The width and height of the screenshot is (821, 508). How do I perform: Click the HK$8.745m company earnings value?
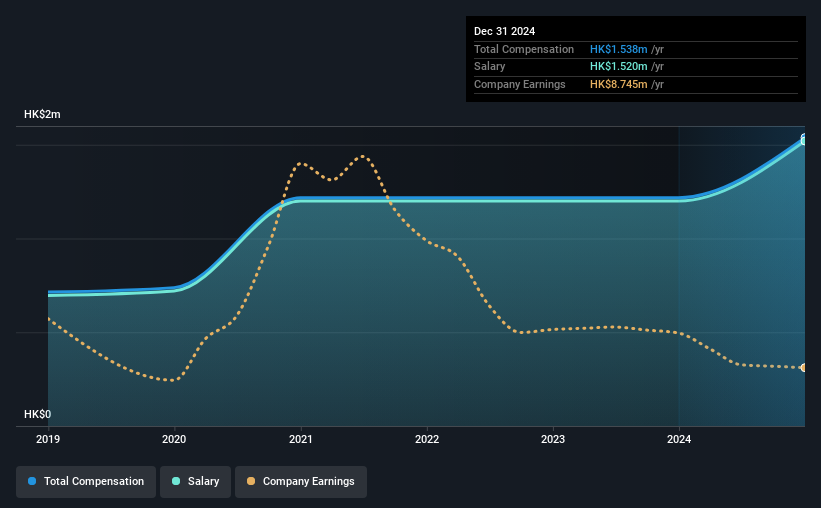tap(618, 84)
